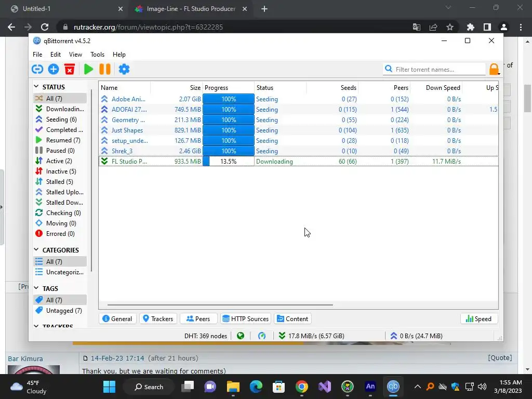Open the Chrome extensions puzzle icon
The image size is (532, 399).
470,27
